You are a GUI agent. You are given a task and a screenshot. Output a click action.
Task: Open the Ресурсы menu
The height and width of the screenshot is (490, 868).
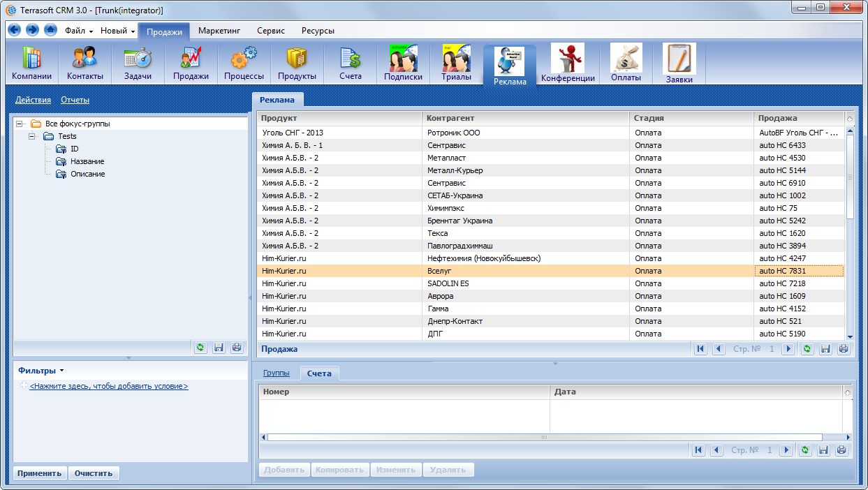pos(318,31)
